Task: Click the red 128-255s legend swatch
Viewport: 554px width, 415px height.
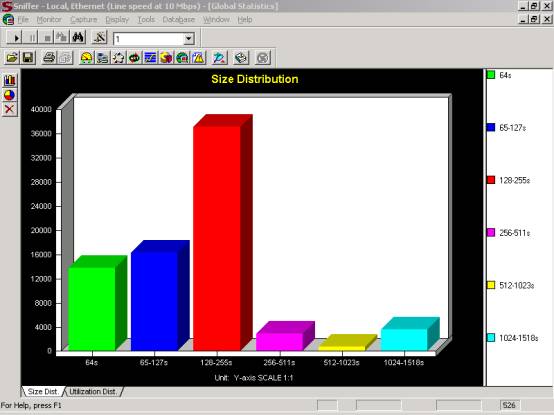Action: pyautogui.click(x=491, y=180)
